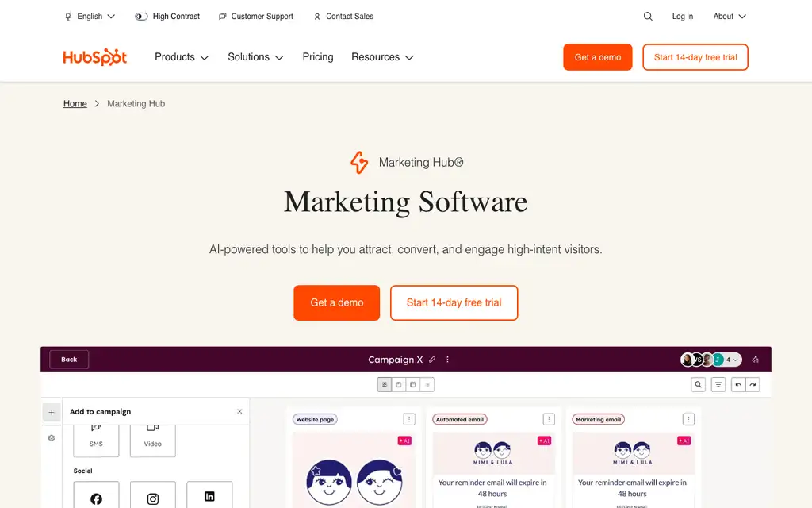Open the Automated email card options menu
This screenshot has width=812, height=508.
click(x=549, y=419)
